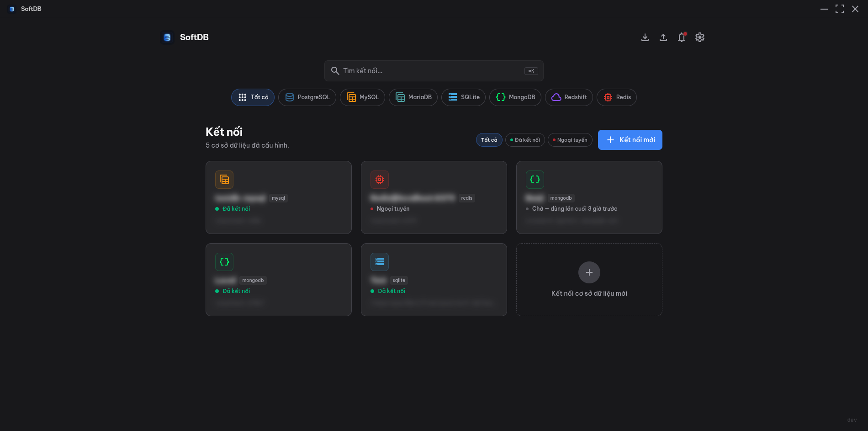Click the MySQL database icon on the filter bar

tap(351, 97)
